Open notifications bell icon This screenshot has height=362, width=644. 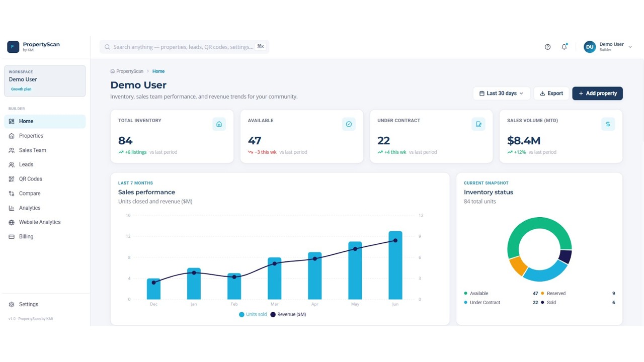click(565, 47)
